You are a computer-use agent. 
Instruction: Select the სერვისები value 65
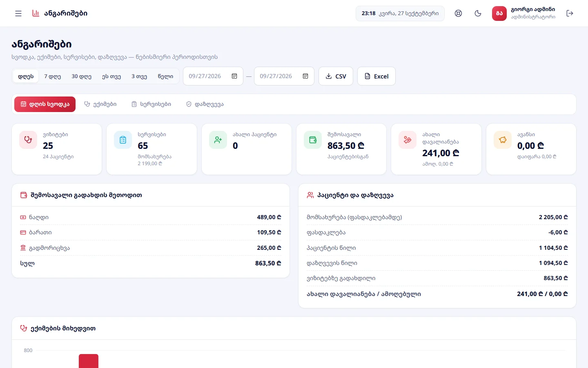[x=143, y=146]
